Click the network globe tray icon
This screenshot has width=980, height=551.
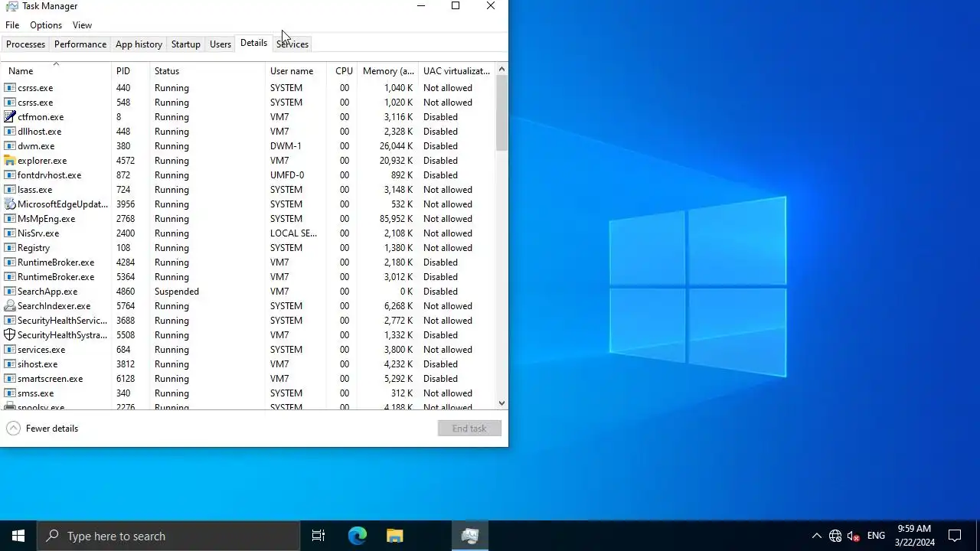(835, 536)
